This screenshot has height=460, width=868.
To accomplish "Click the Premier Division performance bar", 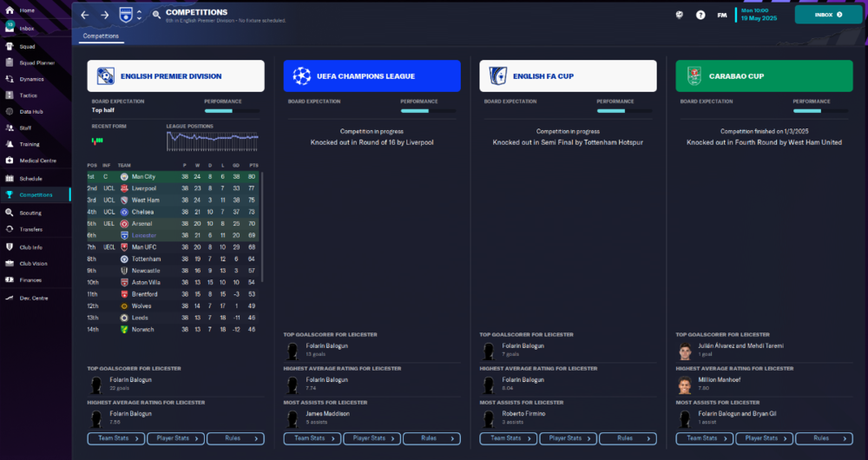I will point(232,111).
